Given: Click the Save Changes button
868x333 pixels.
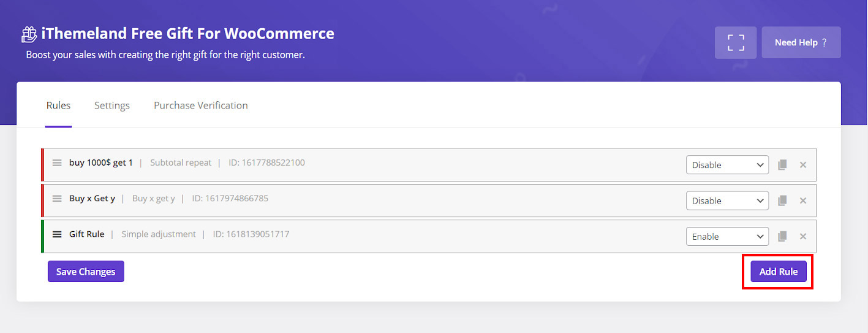Looking at the screenshot, I should (86, 272).
